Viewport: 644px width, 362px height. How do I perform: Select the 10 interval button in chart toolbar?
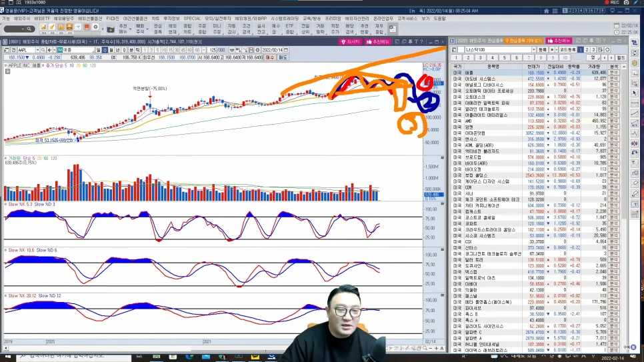click(x=164, y=50)
